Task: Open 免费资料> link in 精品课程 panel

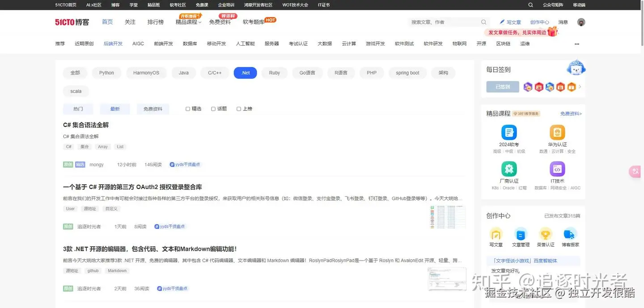Action: tap(571, 114)
